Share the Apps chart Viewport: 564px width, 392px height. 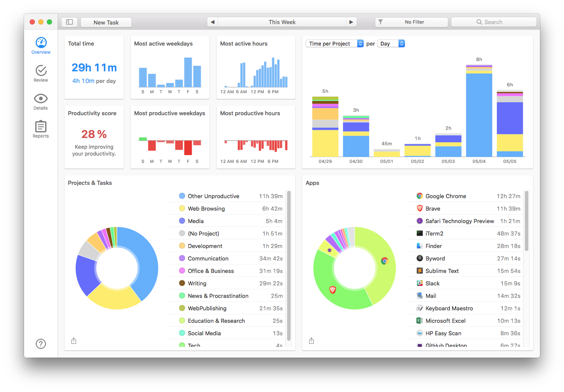[312, 341]
